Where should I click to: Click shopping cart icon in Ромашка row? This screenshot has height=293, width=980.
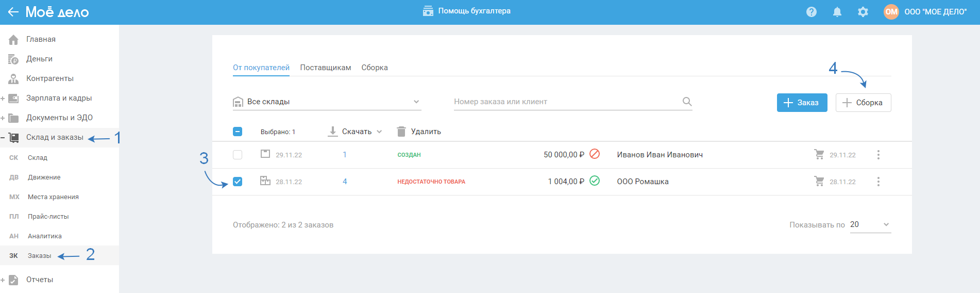819,182
